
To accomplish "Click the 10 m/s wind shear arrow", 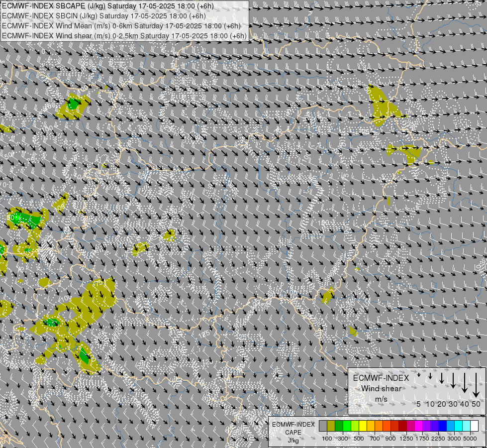I will coord(430,376).
